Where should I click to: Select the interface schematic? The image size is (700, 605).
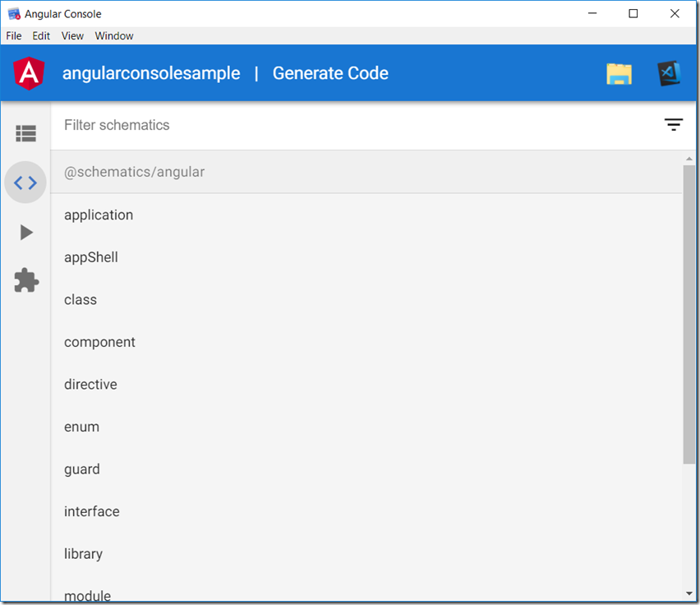click(x=366, y=511)
